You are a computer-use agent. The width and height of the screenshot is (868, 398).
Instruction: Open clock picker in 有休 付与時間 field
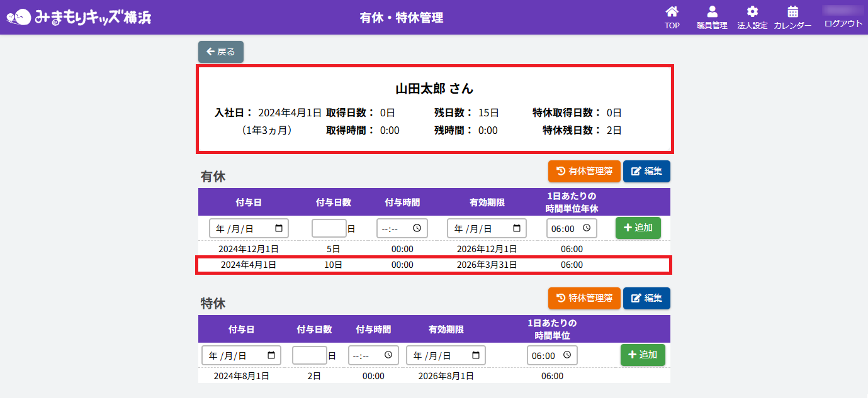417,228
